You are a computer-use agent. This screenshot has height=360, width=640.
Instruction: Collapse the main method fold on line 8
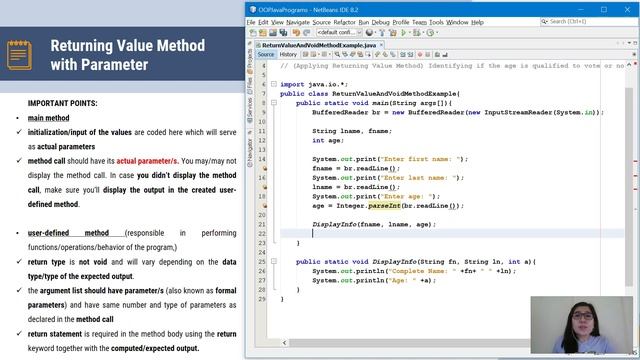[x=274, y=103]
